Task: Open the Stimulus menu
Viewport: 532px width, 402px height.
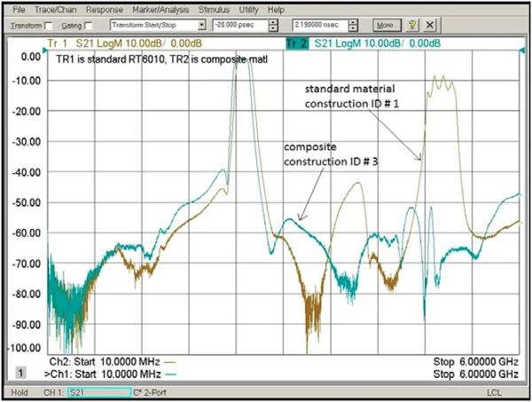Action: tap(214, 10)
